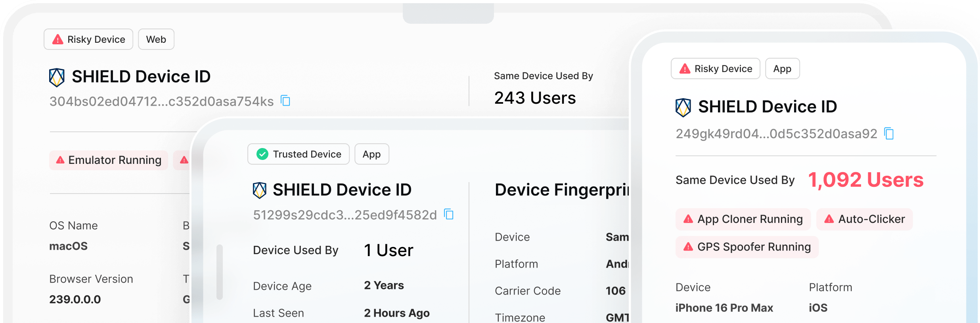Click Same Device Used By label in iPhone card

735,180
